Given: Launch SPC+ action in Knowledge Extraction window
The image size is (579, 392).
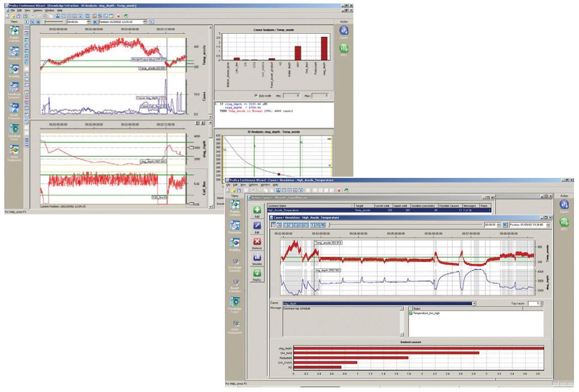Looking at the screenshot, I should tap(344, 49).
